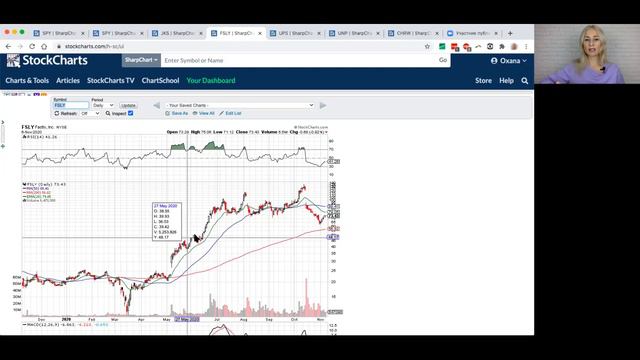Open the Help link
Image resolution: width=640 pixels, height=360 pixels.
pos(506,80)
